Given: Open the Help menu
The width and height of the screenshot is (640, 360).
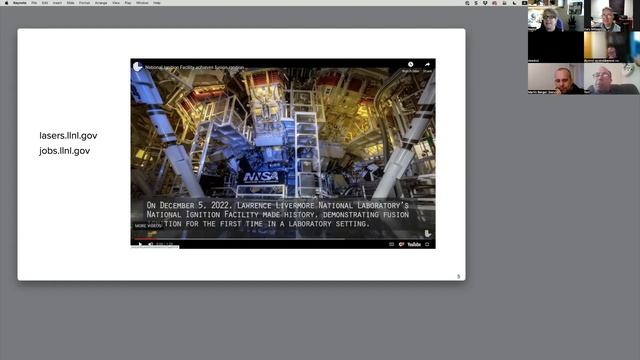Looking at the screenshot, I should pos(157,3).
